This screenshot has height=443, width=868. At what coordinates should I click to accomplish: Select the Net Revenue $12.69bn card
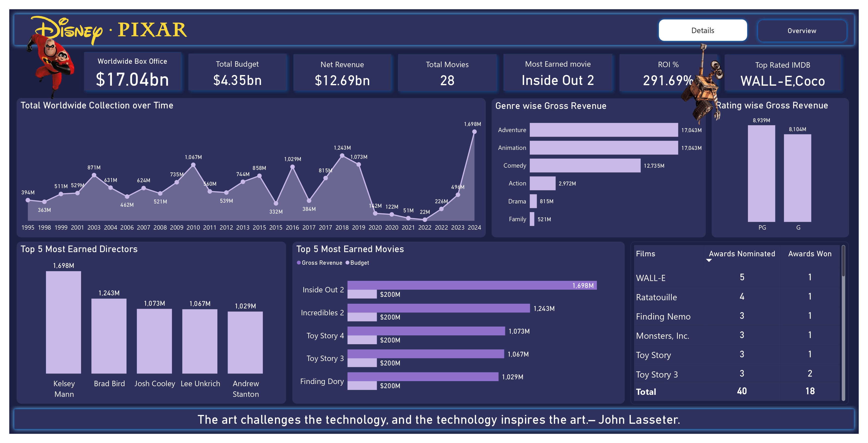[342, 73]
